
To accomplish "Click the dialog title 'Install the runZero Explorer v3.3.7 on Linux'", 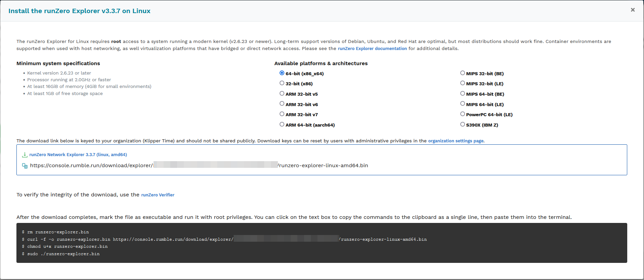I will click(79, 11).
